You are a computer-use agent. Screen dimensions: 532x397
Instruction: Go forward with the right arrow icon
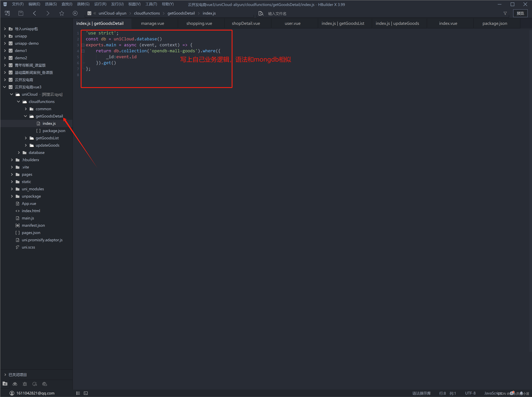[48, 13]
